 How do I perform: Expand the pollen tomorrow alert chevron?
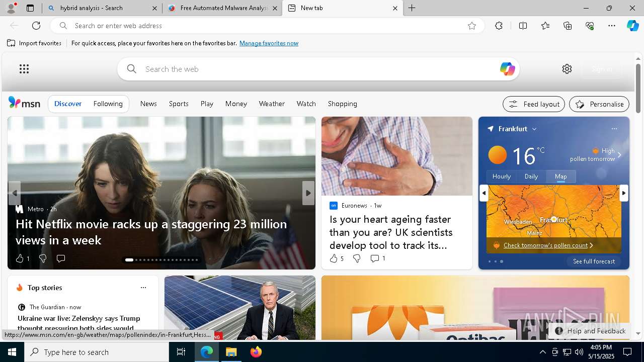point(619,155)
